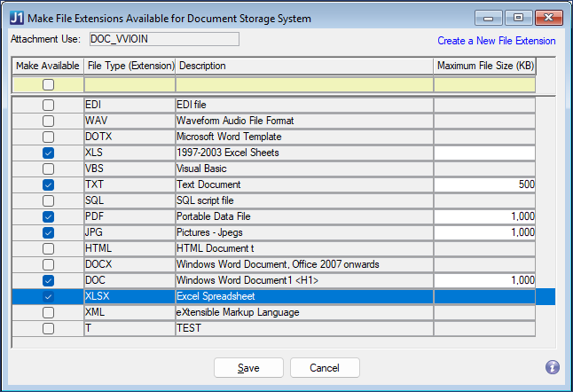Click the Cancel button
This screenshot has width=573, height=392.
click(x=325, y=367)
